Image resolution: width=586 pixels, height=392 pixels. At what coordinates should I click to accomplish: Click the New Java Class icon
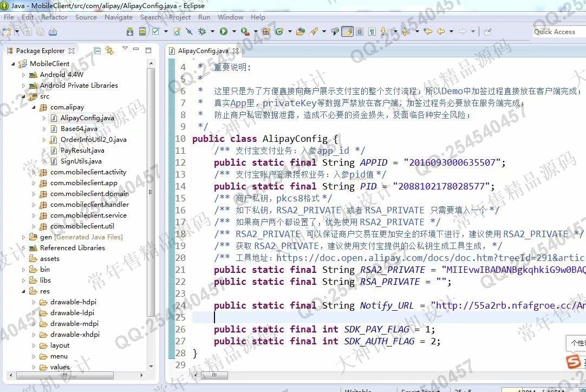pyautogui.click(x=279, y=32)
